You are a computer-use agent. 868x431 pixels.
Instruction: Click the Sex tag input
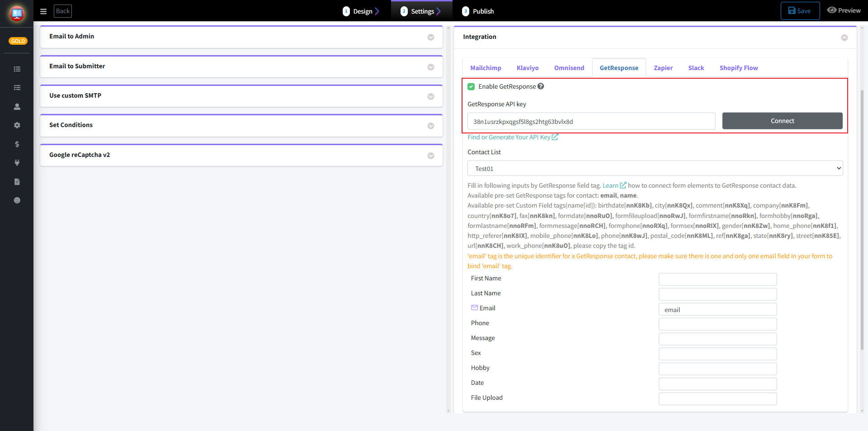[x=717, y=354]
